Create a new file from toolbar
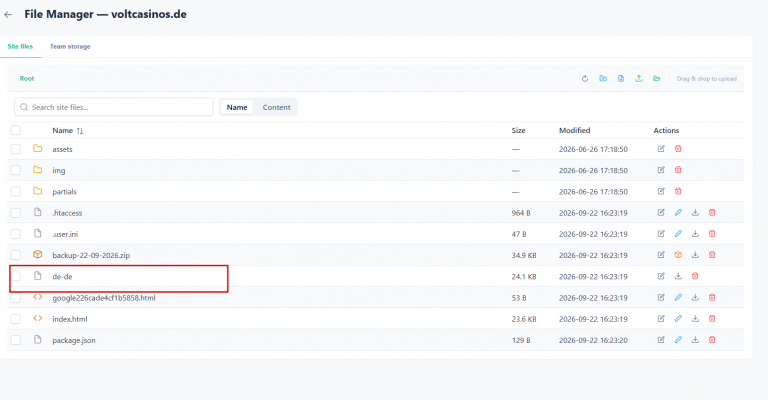768x400 pixels. click(x=621, y=79)
